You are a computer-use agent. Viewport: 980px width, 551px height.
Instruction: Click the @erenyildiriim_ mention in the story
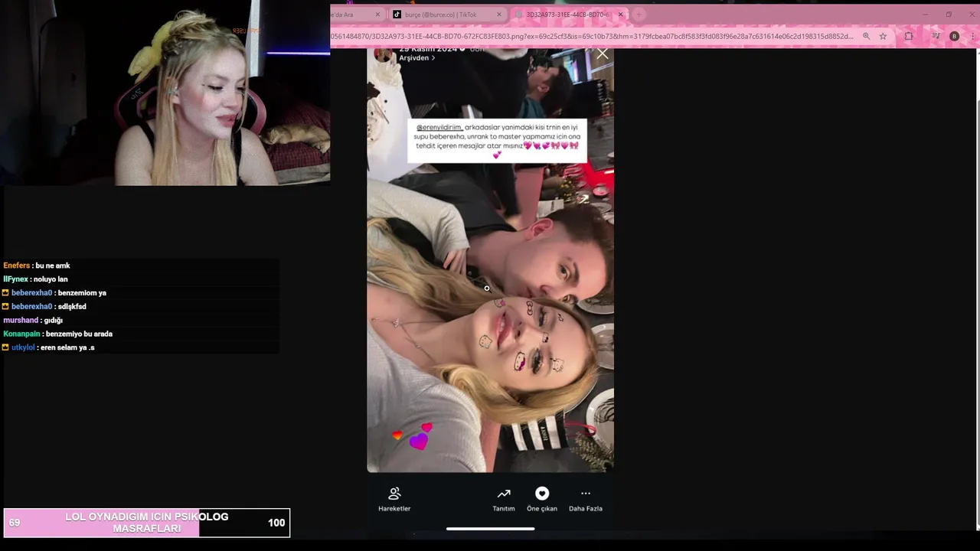[x=439, y=128]
